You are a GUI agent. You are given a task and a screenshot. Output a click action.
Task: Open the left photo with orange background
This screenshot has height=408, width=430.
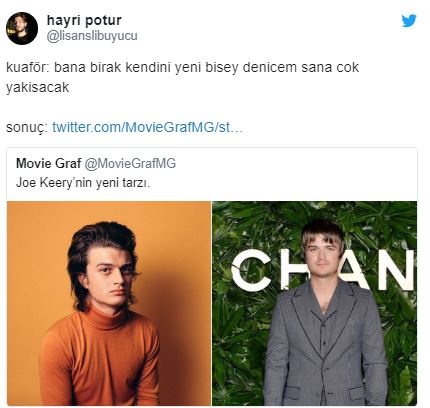(x=109, y=303)
